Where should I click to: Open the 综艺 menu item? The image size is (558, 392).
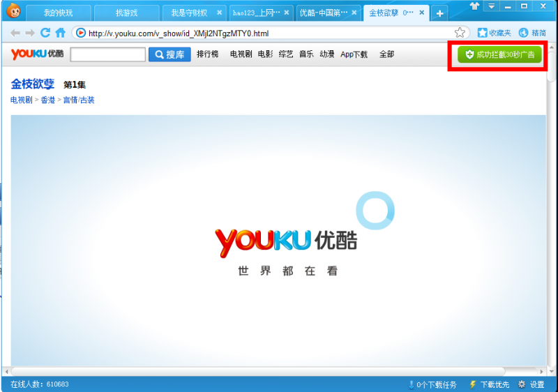pyautogui.click(x=286, y=54)
